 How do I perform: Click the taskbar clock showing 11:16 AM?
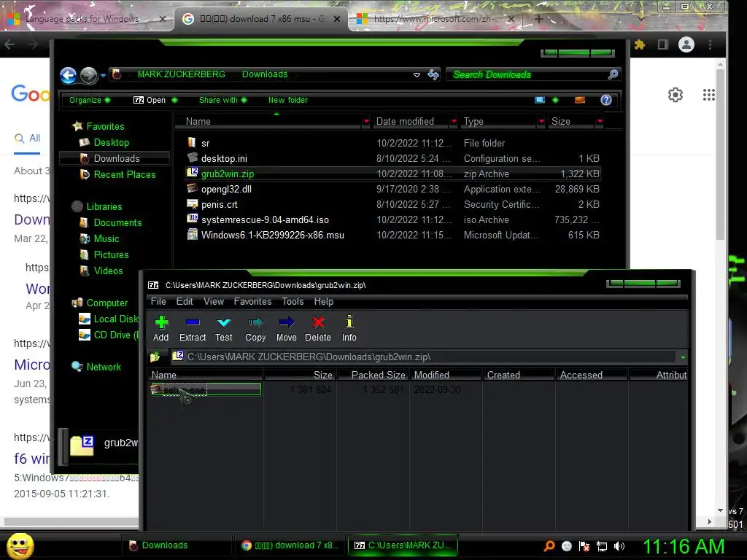coord(684,546)
